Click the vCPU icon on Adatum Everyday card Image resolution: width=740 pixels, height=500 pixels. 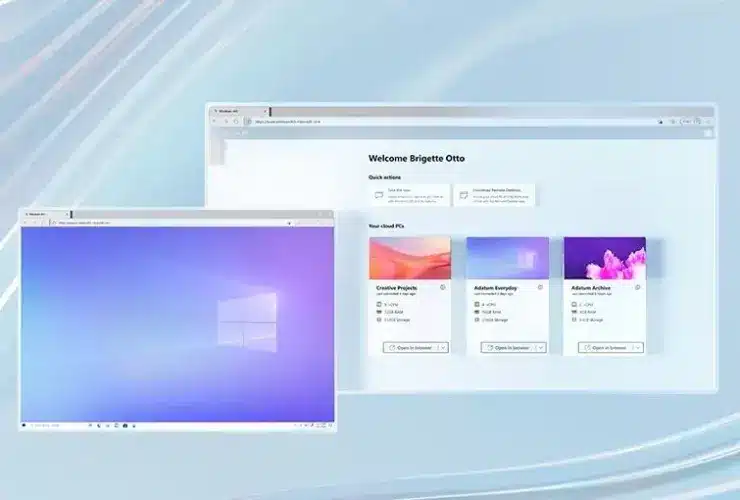[477, 305]
